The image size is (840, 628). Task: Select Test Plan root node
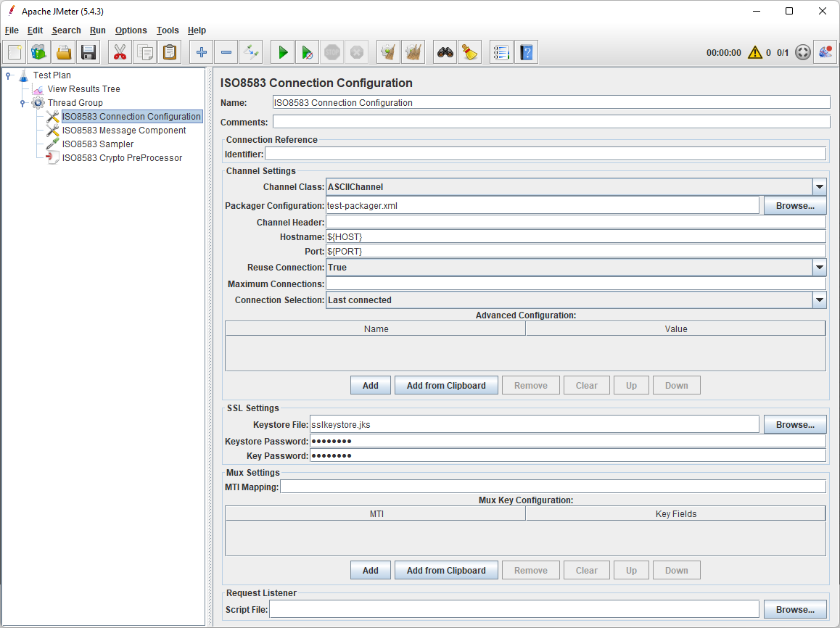(52, 75)
